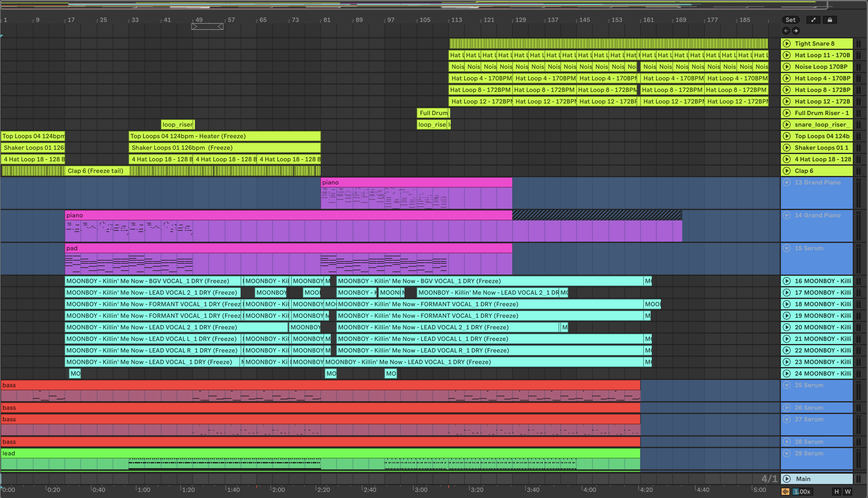Click 1:00 on the time ruler
Screen dimensions: 868x498
pos(143,489)
